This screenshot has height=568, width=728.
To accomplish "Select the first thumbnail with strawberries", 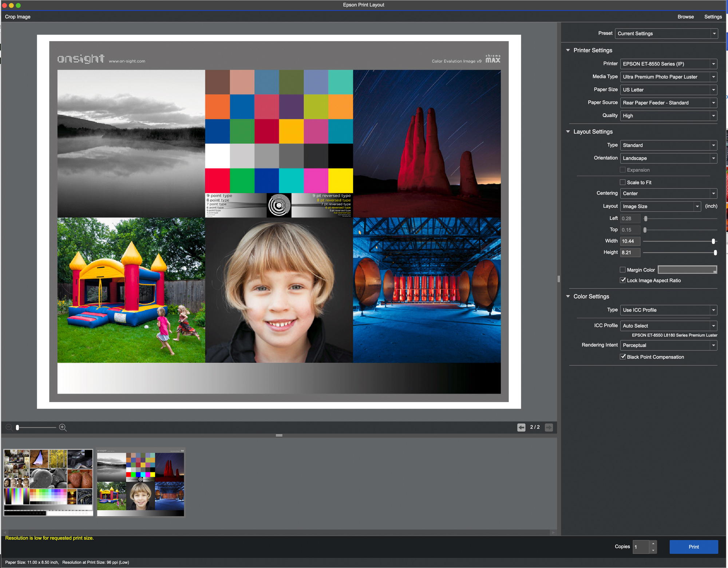I will (x=48, y=482).
